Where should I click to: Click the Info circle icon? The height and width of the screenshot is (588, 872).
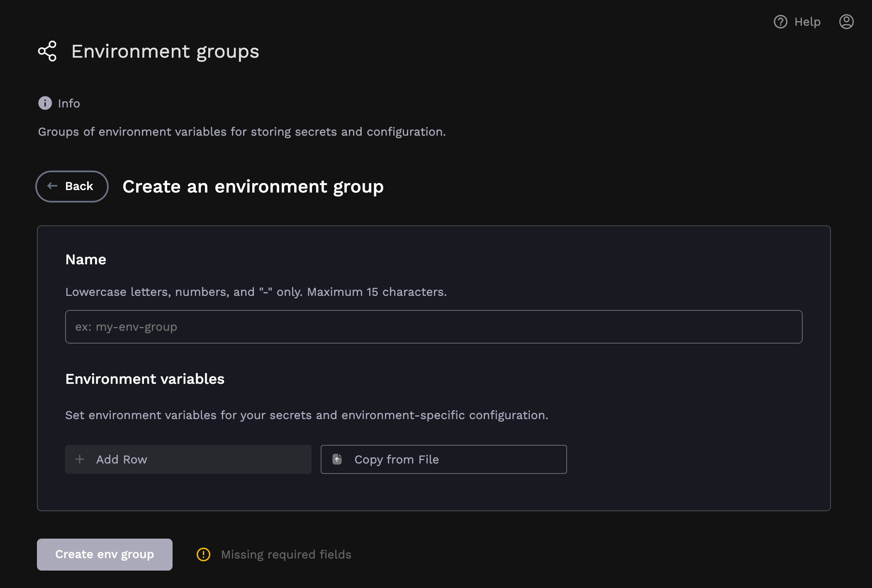[45, 103]
